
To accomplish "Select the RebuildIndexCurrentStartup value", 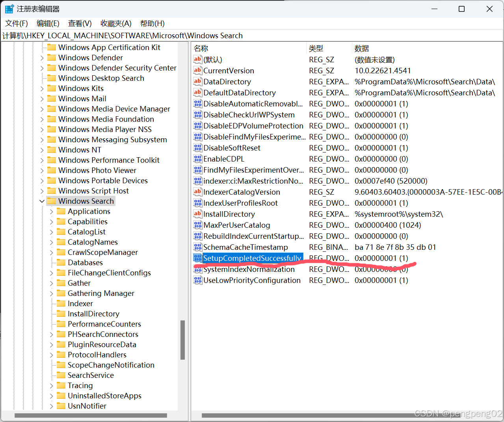I will pos(254,236).
